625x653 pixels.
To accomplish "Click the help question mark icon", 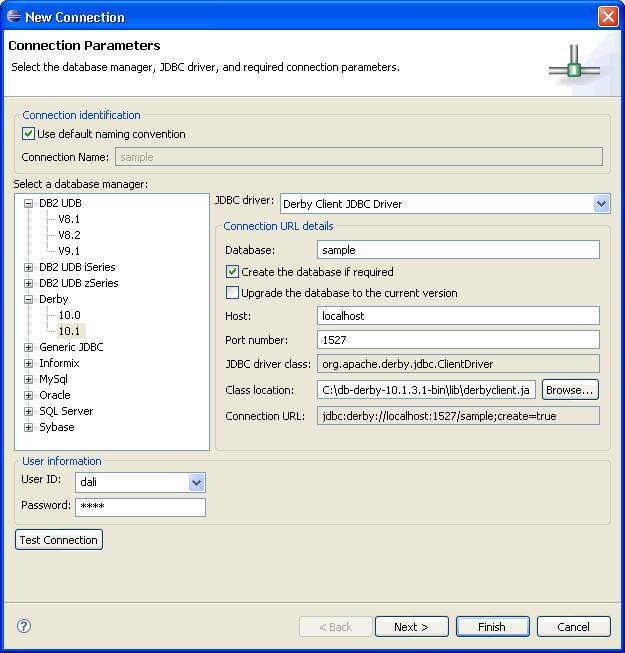I will [24, 626].
